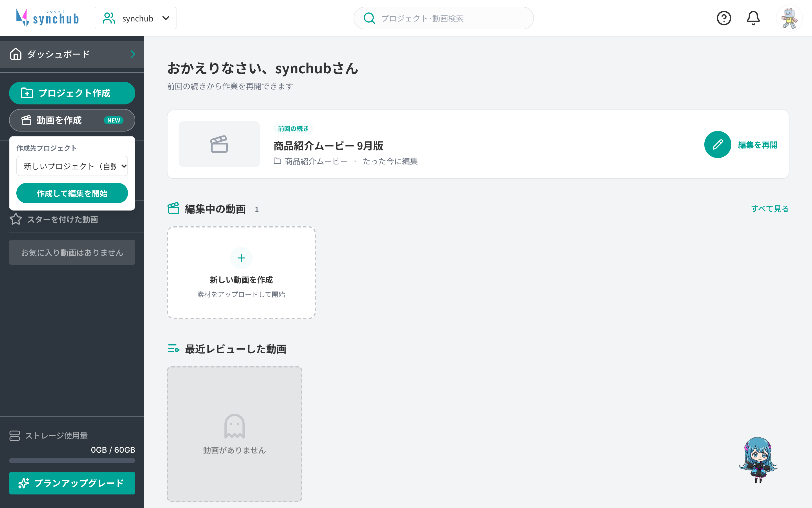Image resolution: width=812 pixels, height=508 pixels.
Task: Click the storage usage icon
Action: [15, 435]
